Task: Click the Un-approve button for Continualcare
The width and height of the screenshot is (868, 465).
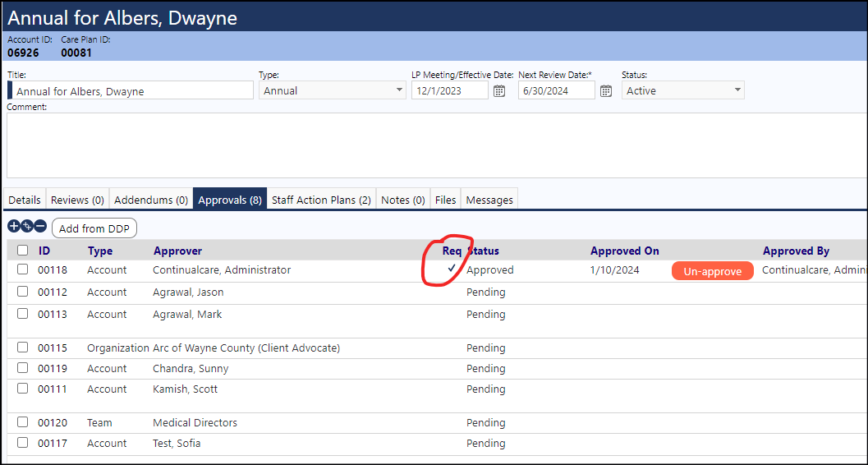Action: (x=713, y=271)
